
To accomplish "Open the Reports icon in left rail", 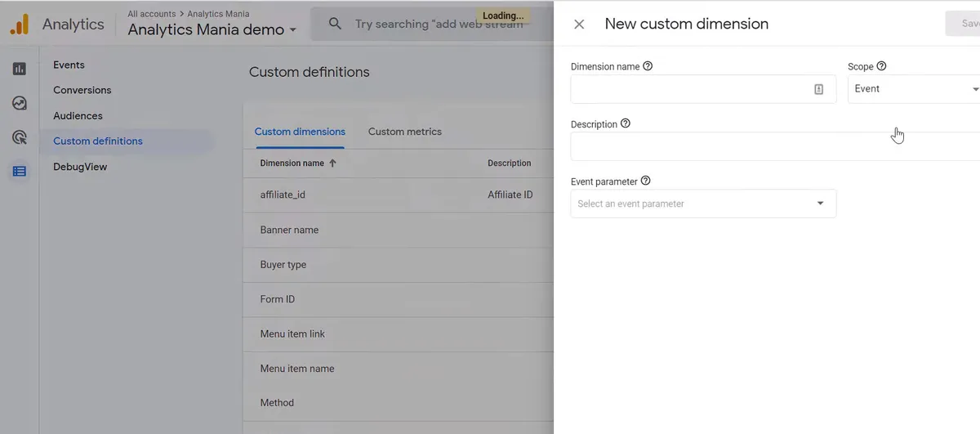I will point(20,69).
